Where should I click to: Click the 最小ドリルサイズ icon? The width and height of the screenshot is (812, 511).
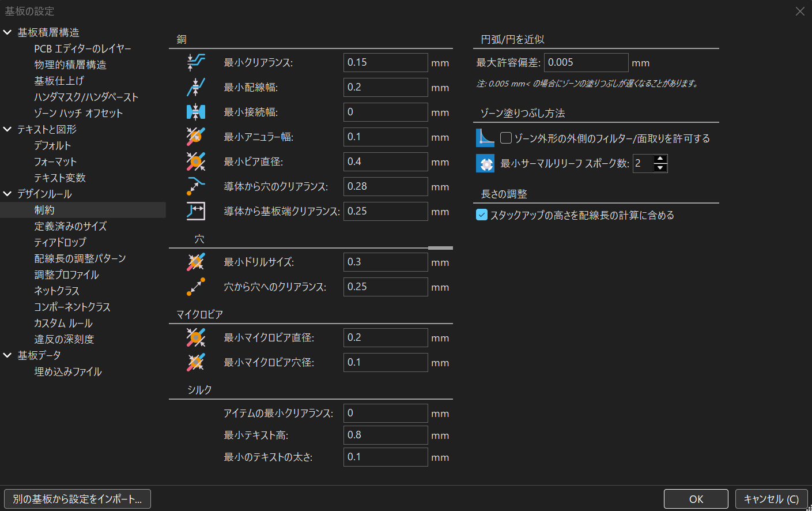coord(196,262)
